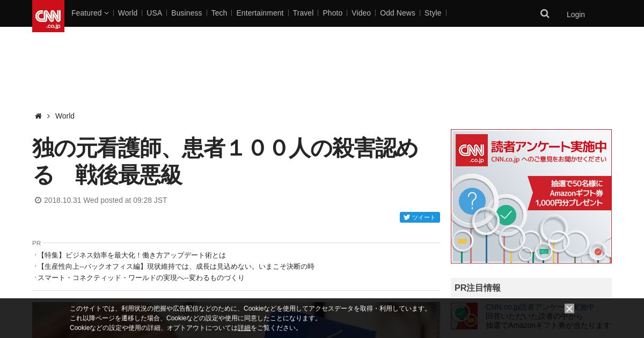The height and width of the screenshot is (338, 644).
Task: Open the Odd News section
Action: pos(398,13)
